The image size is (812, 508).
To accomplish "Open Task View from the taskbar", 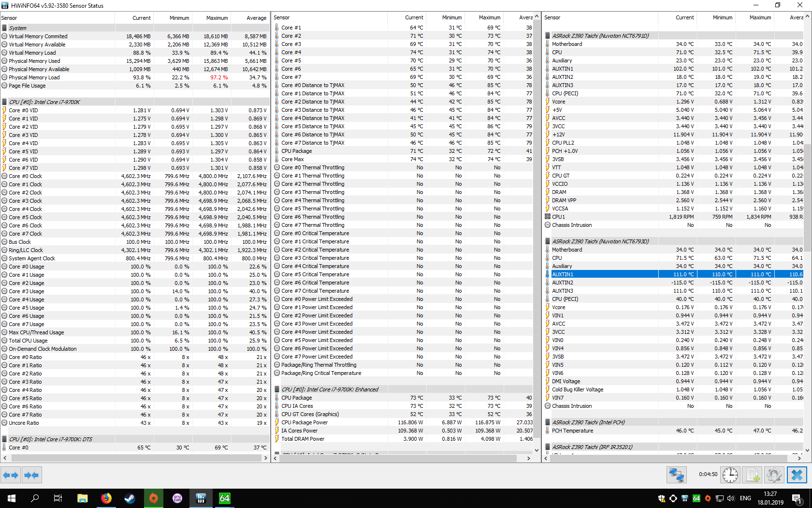I will 58,498.
